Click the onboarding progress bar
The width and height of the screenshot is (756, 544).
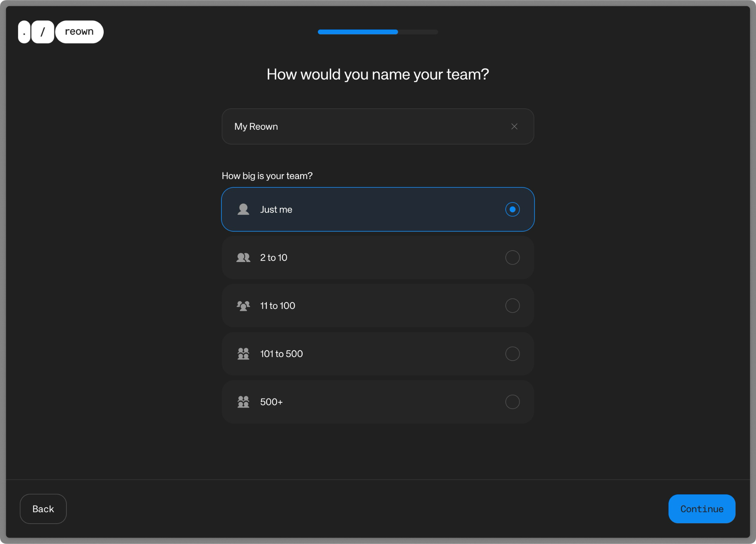(x=378, y=32)
